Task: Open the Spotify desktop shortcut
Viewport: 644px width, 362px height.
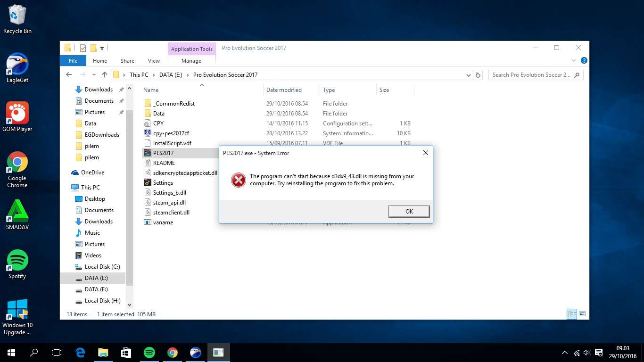Action: tap(17, 264)
